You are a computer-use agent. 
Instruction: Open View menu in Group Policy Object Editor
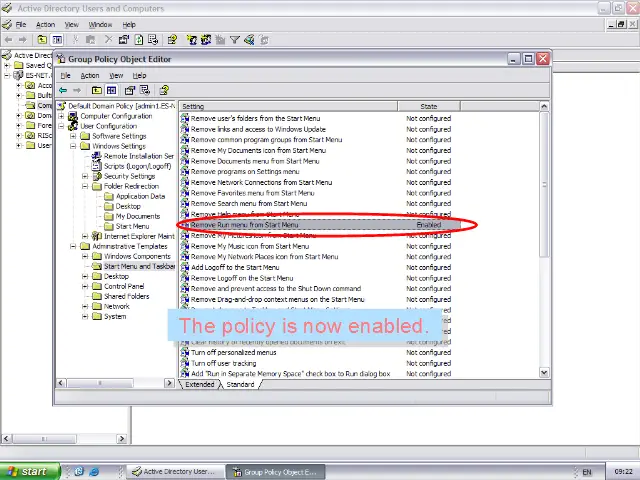116,76
